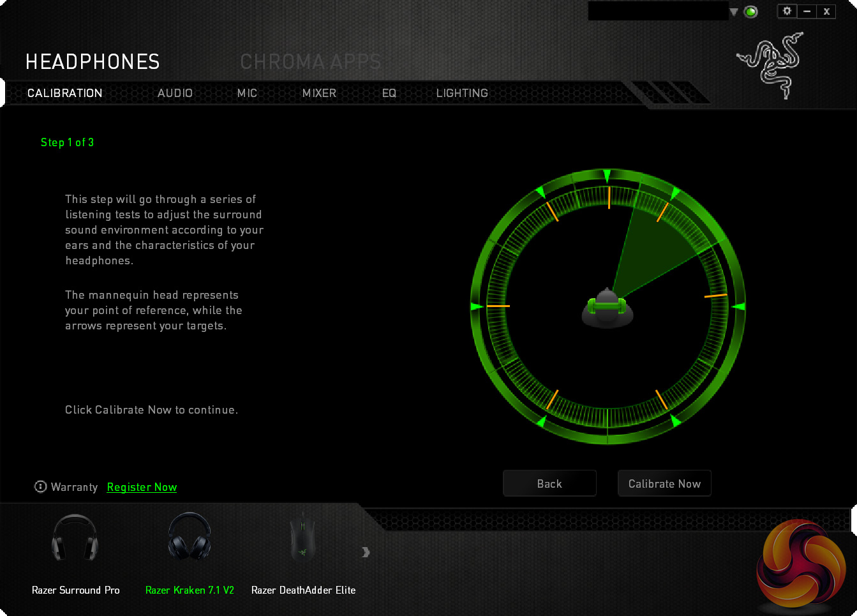Switch to the CHROMA APPS section
857x616 pixels.
[311, 62]
